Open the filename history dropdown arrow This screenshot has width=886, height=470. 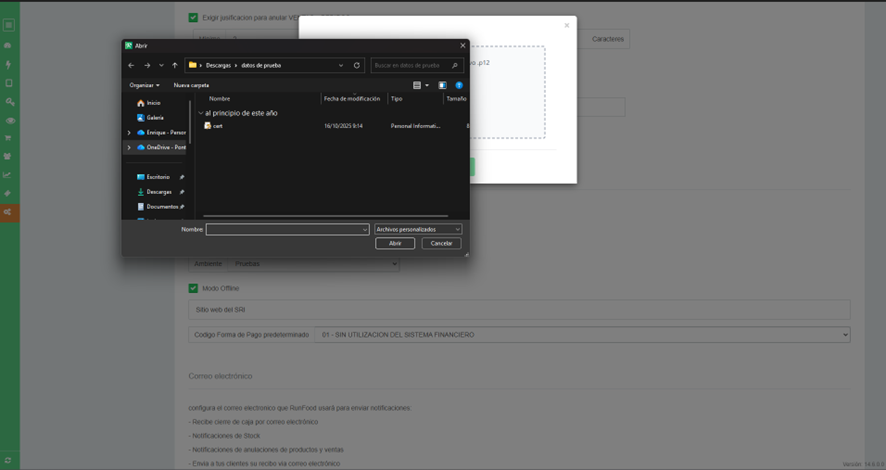365,229
